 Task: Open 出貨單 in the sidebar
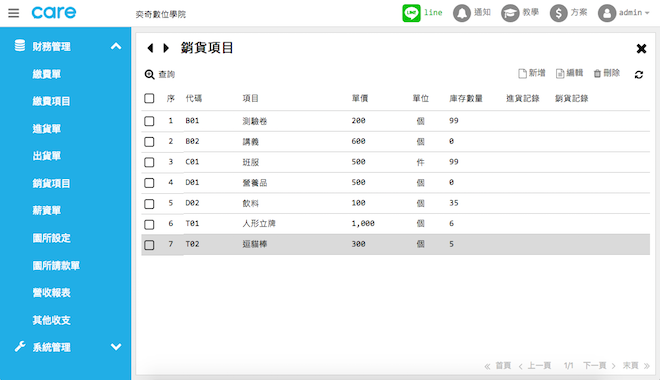click(47, 156)
